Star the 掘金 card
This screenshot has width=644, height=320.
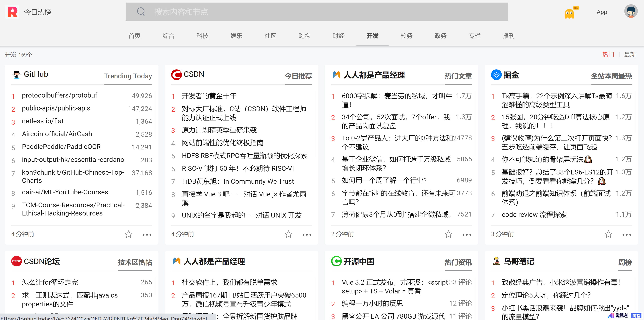tap(608, 234)
